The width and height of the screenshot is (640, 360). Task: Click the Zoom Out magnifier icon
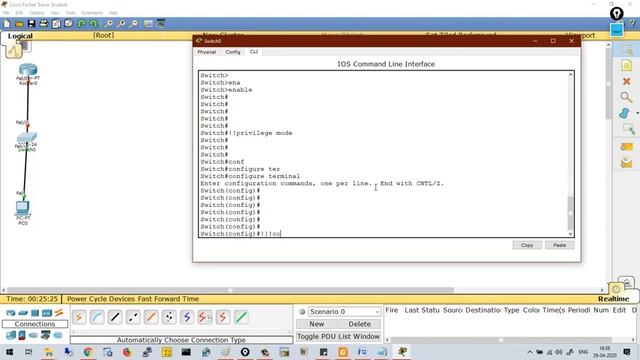point(133,24)
